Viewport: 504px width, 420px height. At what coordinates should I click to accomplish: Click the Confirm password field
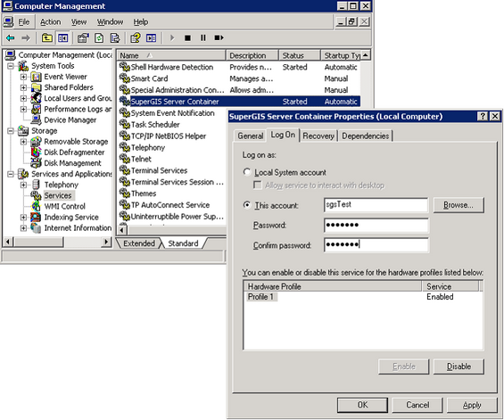(x=376, y=245)
